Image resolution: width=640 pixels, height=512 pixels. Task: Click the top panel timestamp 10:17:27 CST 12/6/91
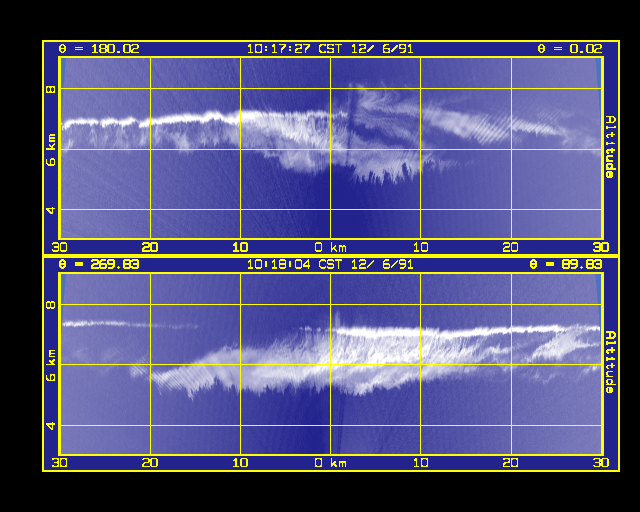330,49
